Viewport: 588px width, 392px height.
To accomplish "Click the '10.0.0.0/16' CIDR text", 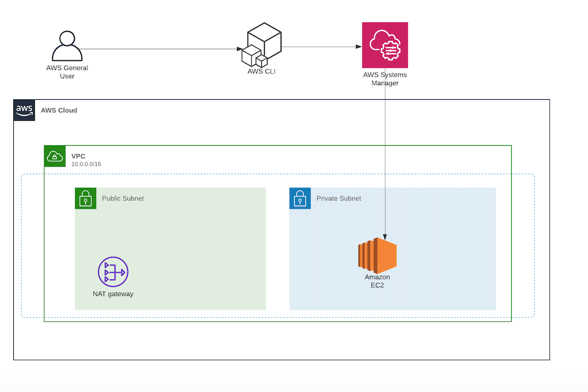I will tap(86, 164).
